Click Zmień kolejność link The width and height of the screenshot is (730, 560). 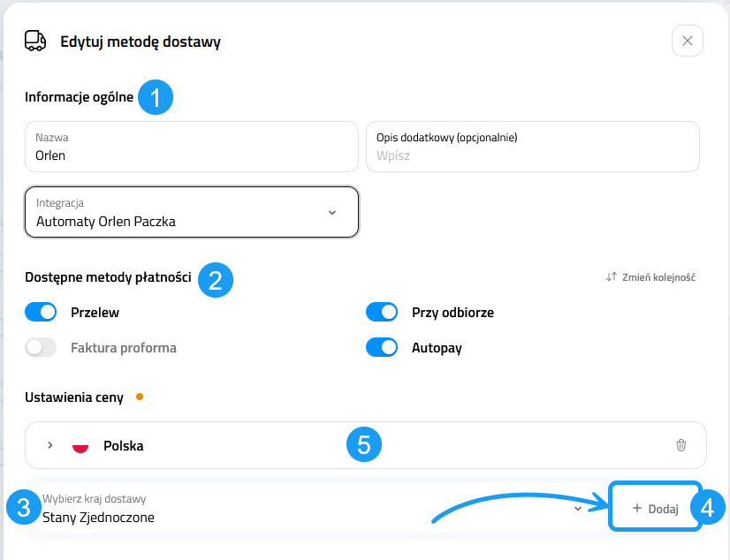(658, 277)
